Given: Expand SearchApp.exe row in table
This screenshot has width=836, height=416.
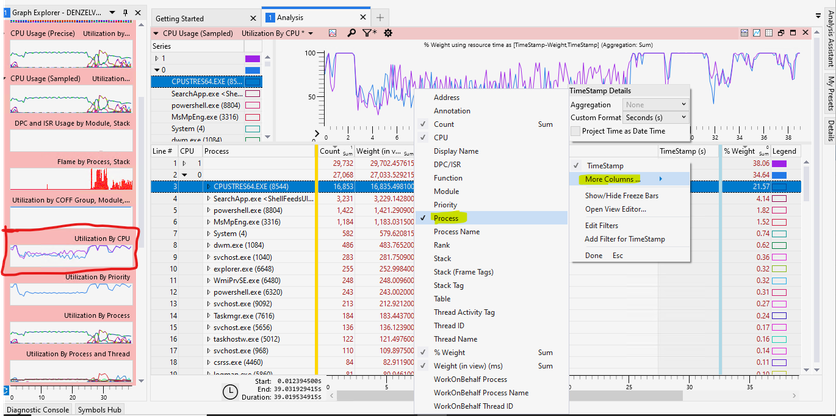Looking at the screenshot, I should click(x=208, y=198).
